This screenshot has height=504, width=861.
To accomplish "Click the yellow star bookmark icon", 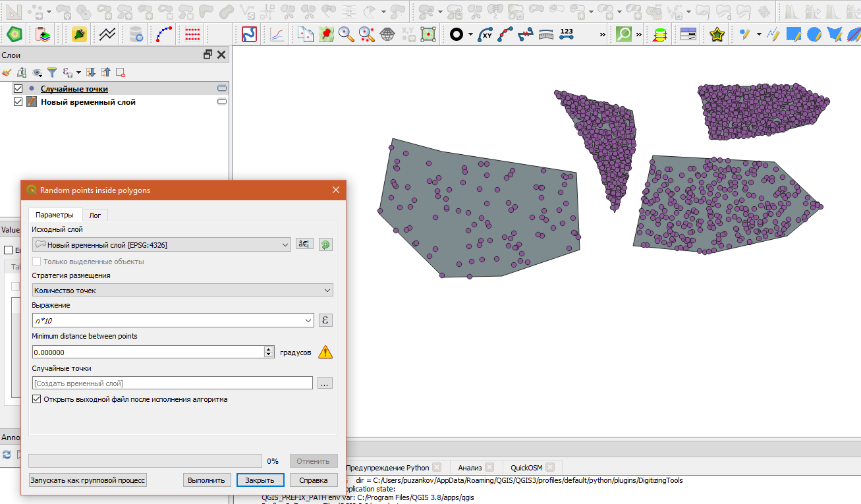I will 717,34.
